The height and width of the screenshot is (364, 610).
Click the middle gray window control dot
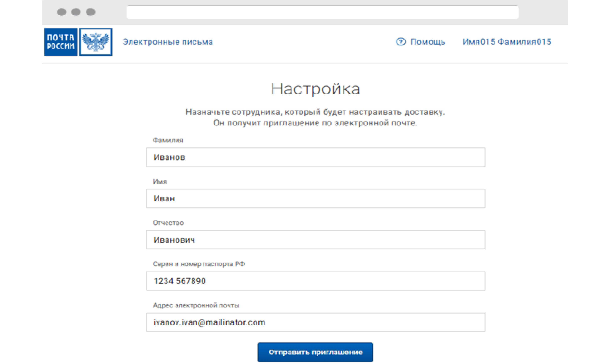(76, 12)
